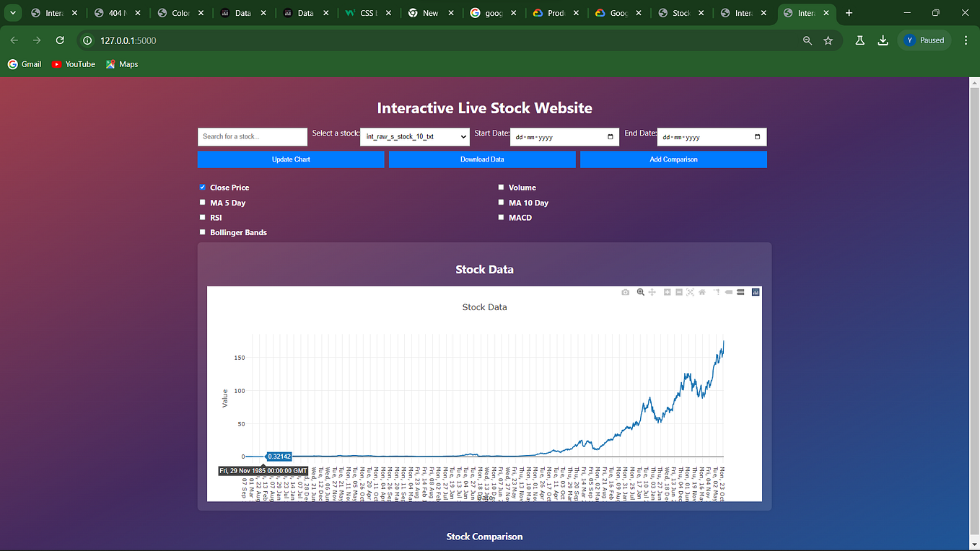Check the MACD indicator box
Viewport: 980px width, 551px height.
point(501,217)
